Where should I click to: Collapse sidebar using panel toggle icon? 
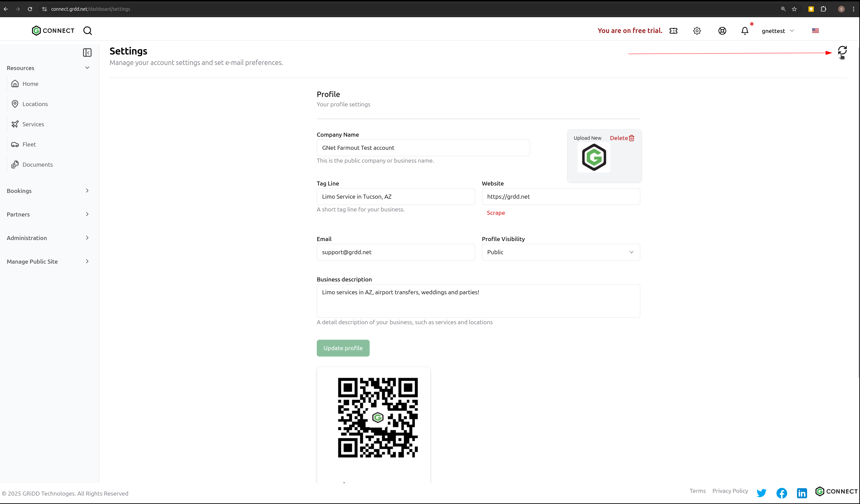87,53
